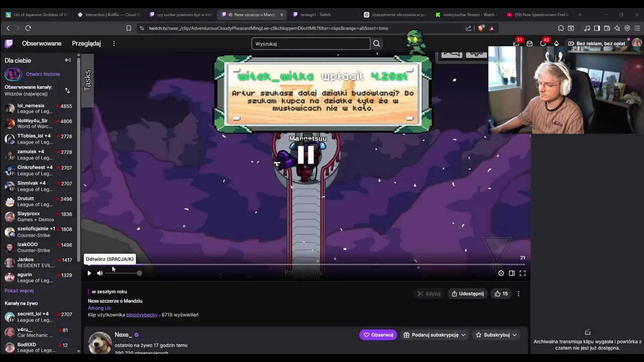Screen dimensions: 644x362
Task: Mute the clip volume speaker icon
Action: (x=100, y=273)
